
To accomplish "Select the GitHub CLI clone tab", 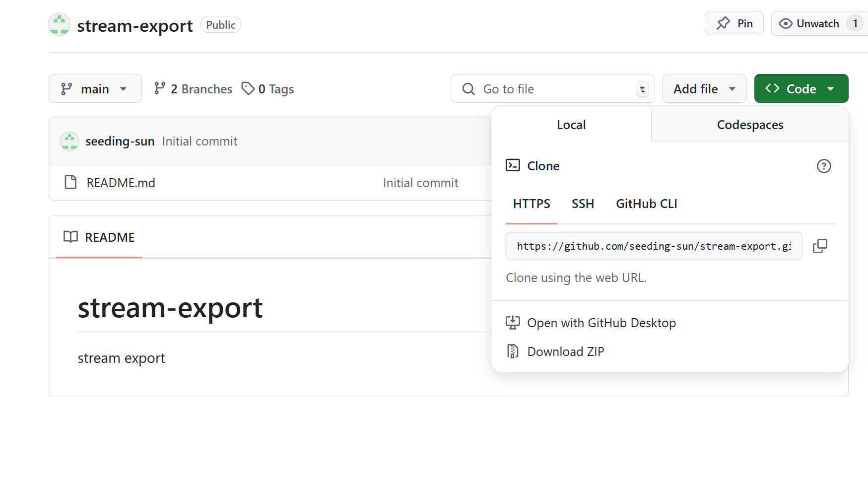I will [x=646, y=204].
